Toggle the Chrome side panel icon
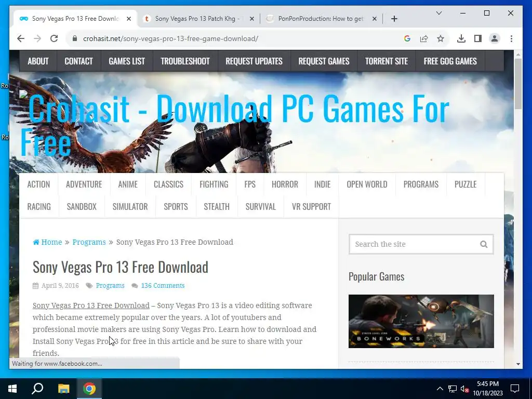This screenshot has width=532, height=399. pyautogui.click(x=478, y=38)
